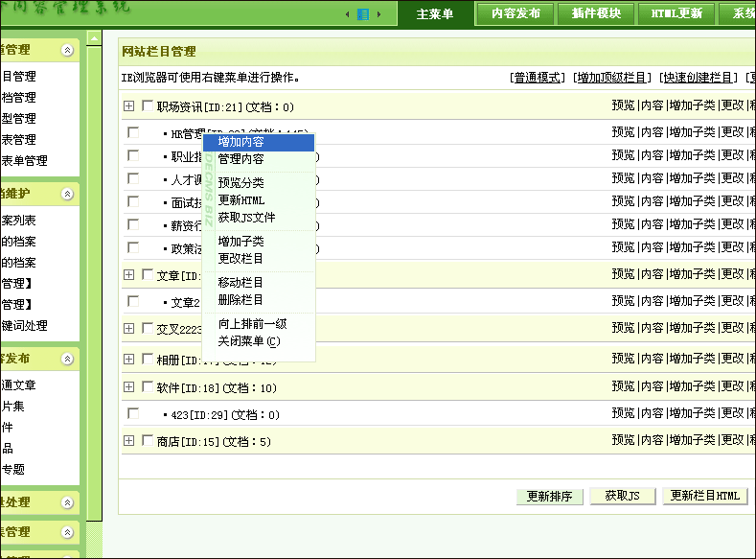Collapse the 内容发布 sidebar section chevron
This screenshot has width=756, height=559.
tap(66, 359)
